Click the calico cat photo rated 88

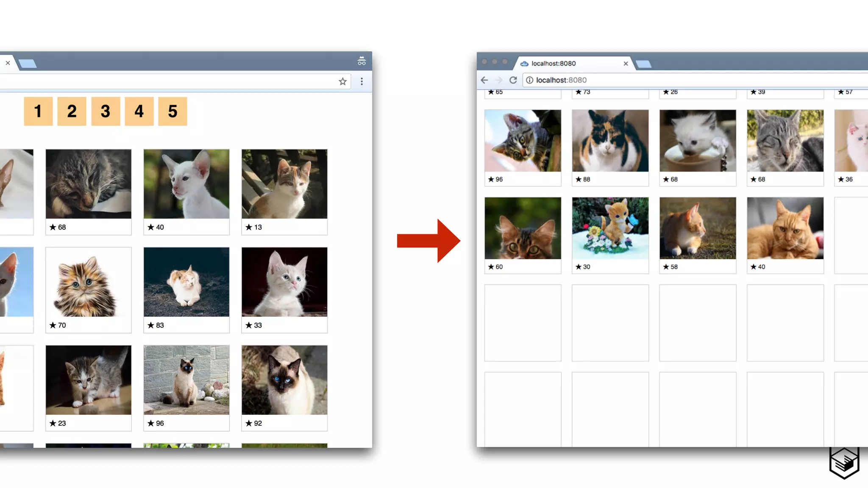click(610, 141)
